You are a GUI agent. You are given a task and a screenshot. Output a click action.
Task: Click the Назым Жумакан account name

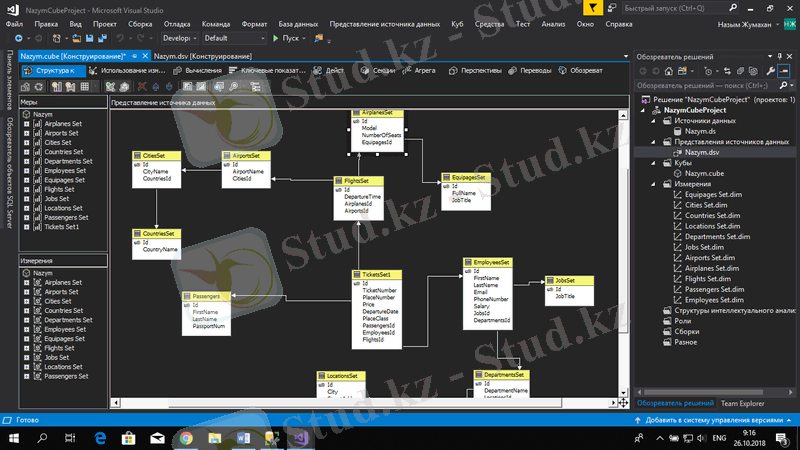click(x=744, y=24)
